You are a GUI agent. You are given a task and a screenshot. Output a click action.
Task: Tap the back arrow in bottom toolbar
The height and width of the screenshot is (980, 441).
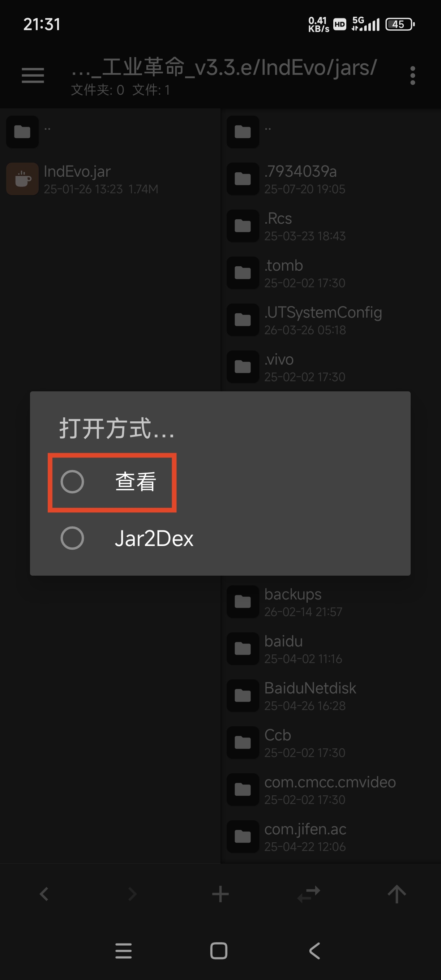pyautogui.click(x=44, y=894)
